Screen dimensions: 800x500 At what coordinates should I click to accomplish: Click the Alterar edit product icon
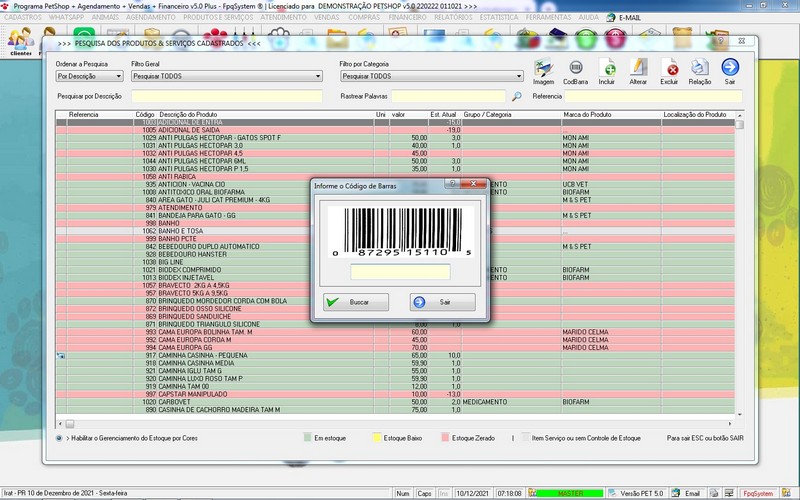pos(638,71)
